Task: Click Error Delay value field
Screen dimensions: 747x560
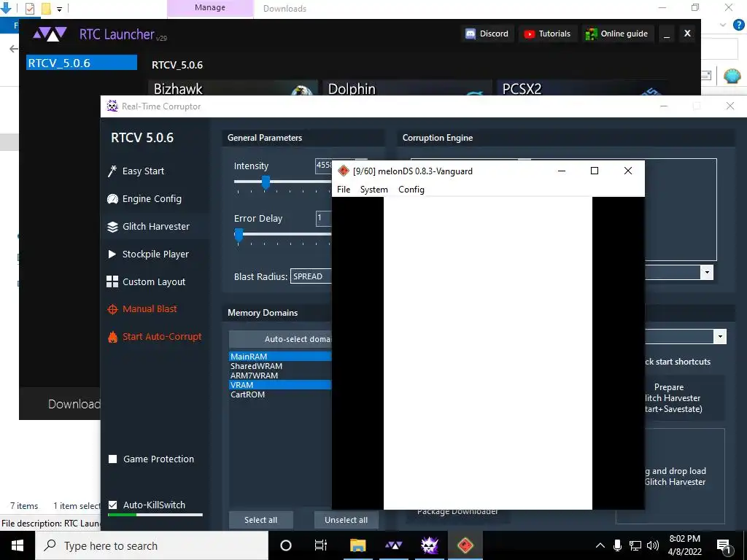Action: (x=323, y=218)
